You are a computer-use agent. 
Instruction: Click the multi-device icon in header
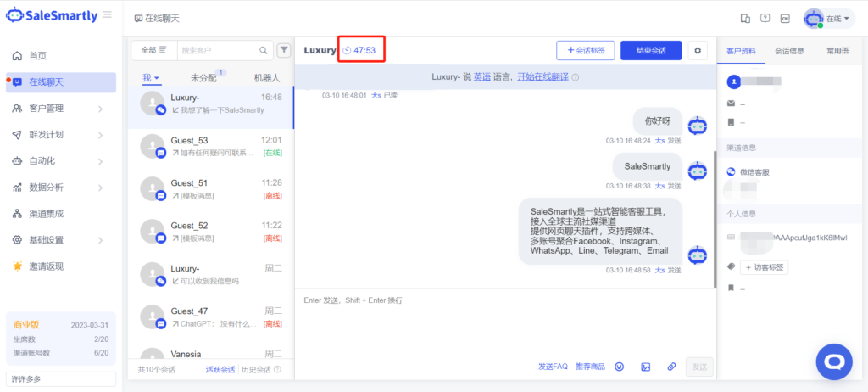(x=745, y=18)
